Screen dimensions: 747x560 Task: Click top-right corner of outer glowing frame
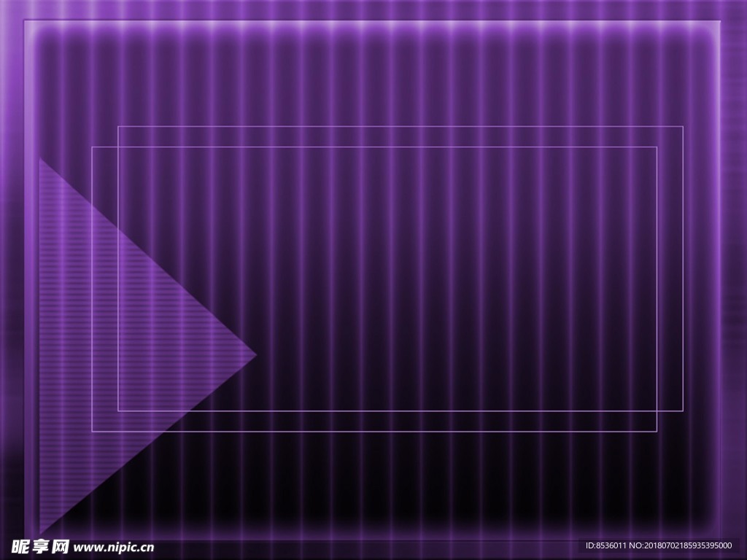coord(719,21)
